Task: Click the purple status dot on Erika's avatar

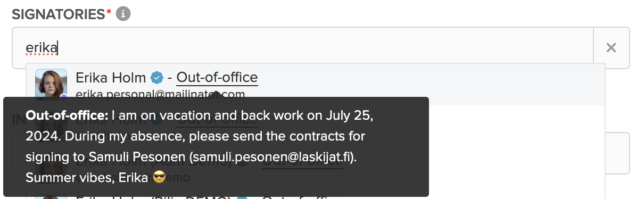Action: (64, 96)
